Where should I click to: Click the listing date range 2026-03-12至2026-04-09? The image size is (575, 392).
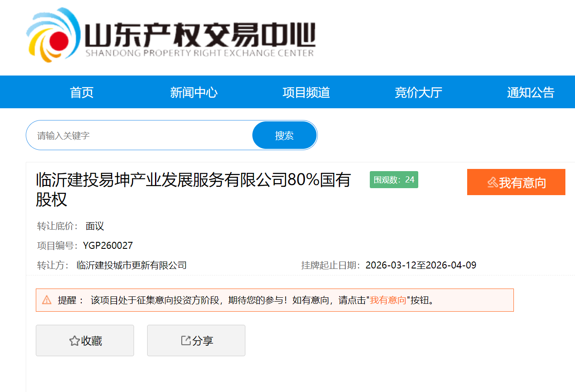420,265
